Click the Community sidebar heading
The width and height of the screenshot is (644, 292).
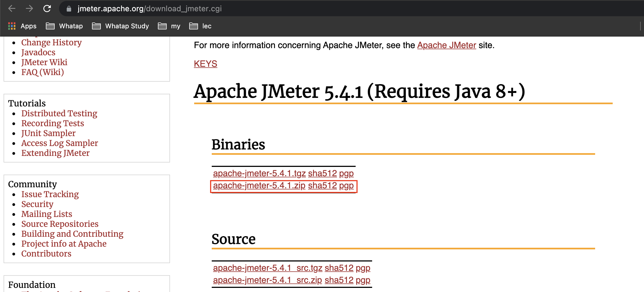32,184
